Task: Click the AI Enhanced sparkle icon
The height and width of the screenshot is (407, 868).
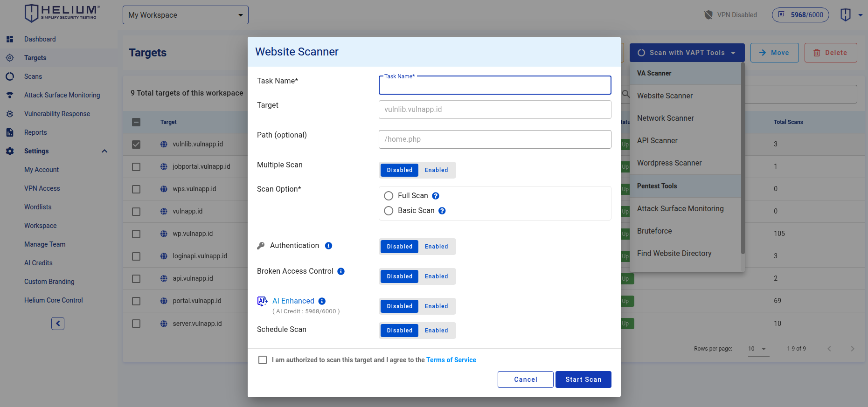Action: pos(263,302)
